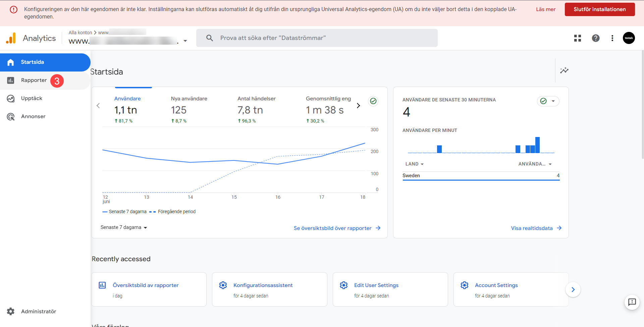The image size is (644, 327).
Task: Open the LAND dimension dropdown
Action: (x=415, y=164)
